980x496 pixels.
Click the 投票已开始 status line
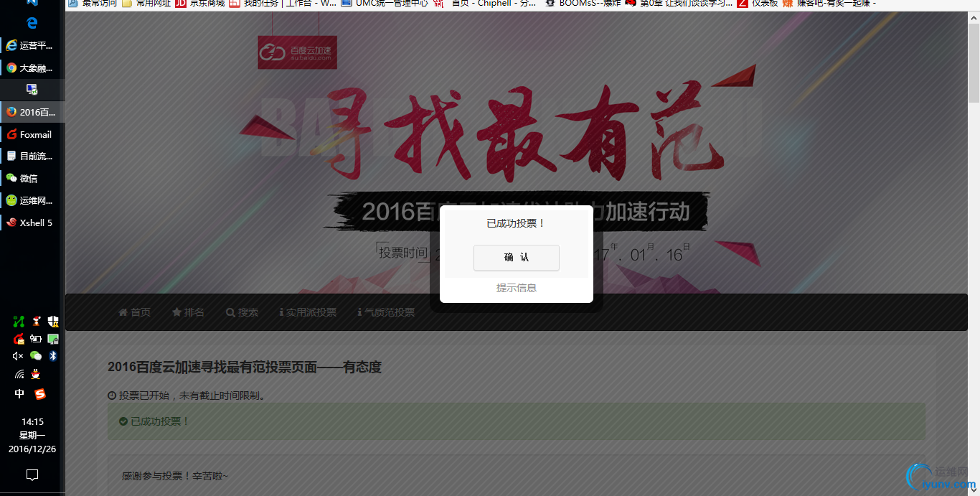tap(187, 396)
